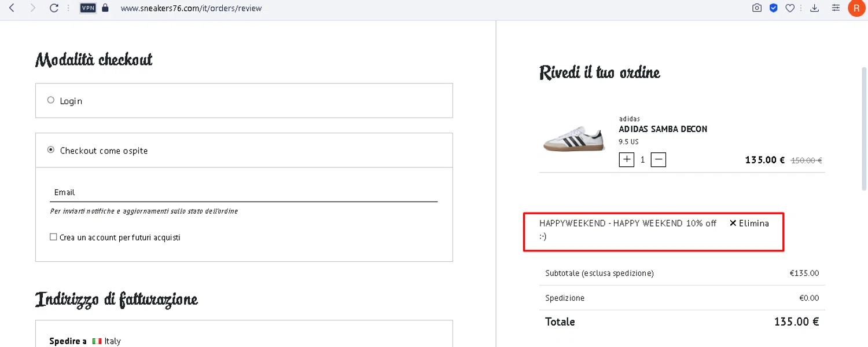The image size is (868, 347).
Task: Select Checkout come ospite radio option
Action: [x=51, y=150]
